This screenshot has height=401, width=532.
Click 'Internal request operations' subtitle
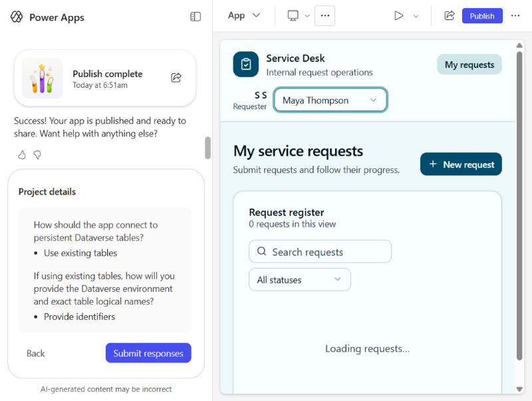point(319,72)
